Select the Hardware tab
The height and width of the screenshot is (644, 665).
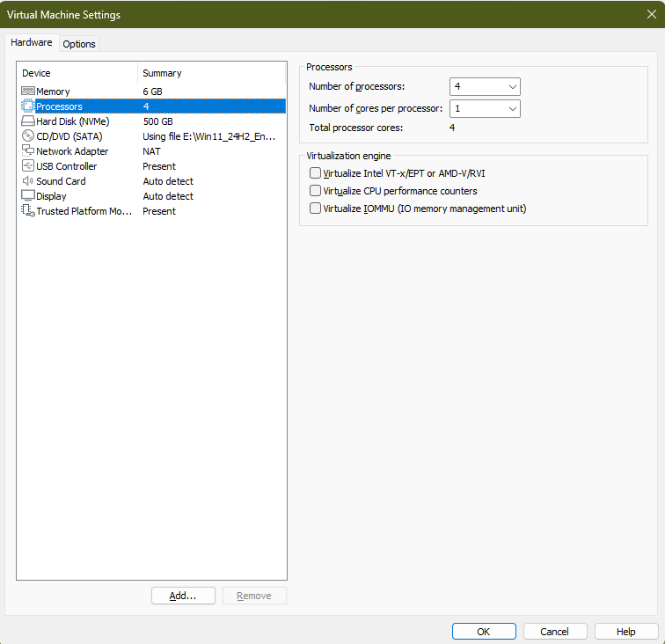pyautogui.click(x=32, y=42)
